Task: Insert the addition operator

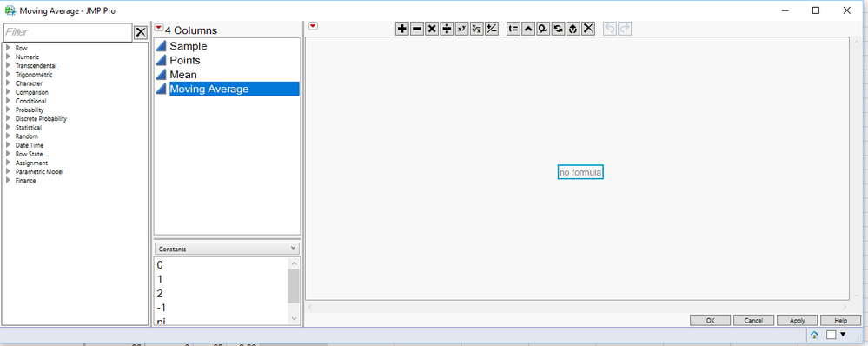Action: [x=402, y=30]
